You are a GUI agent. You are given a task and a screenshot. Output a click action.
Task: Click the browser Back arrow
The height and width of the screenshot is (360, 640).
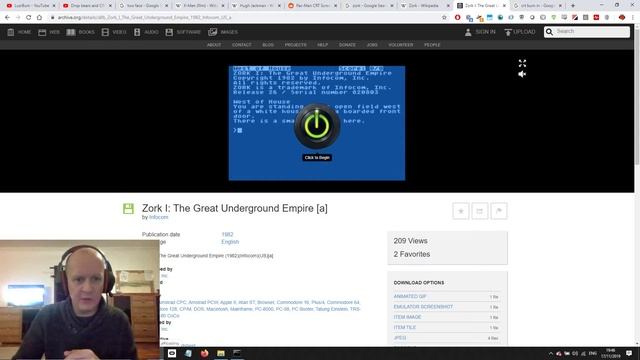pos(7,18)
